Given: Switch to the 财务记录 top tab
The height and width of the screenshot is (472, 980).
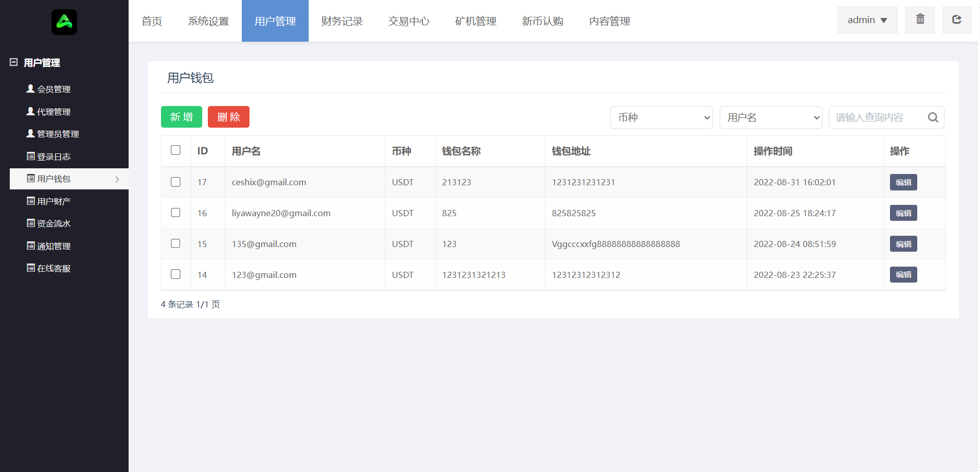Looking at the screenshot, I should point(342,21).
